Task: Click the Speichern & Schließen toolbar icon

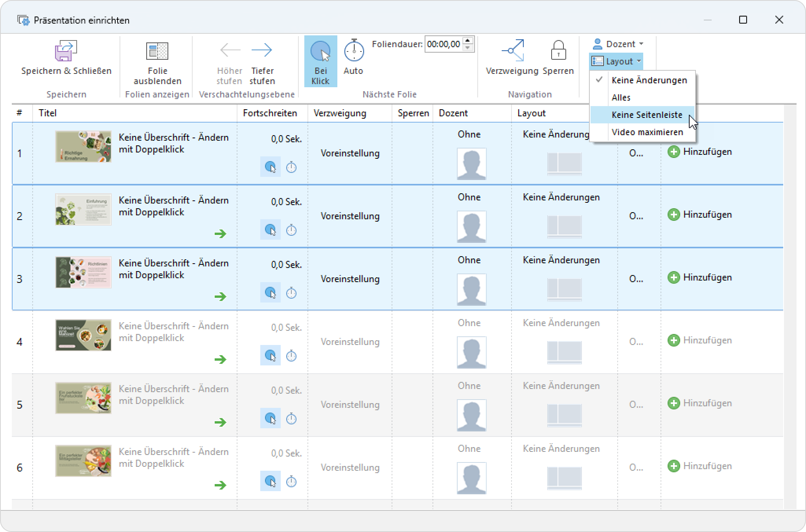Action: 66,51
